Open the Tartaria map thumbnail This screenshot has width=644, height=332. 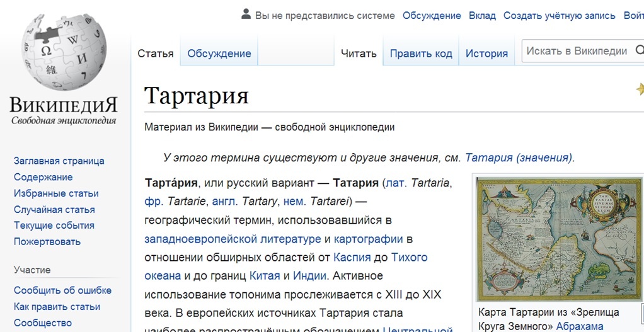(559, 239)
